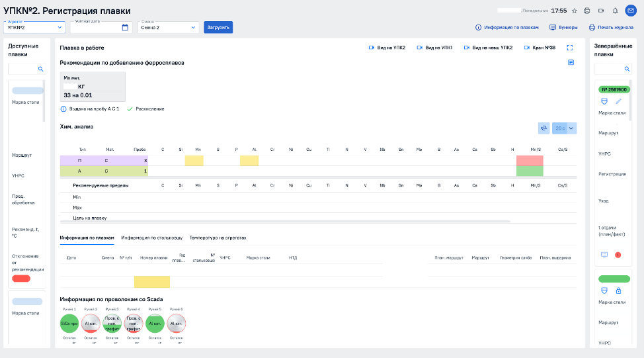Click the red Mn/S cell in analysis table
Viewport: 644px width, 358px height.
click(x=529, y=160)
